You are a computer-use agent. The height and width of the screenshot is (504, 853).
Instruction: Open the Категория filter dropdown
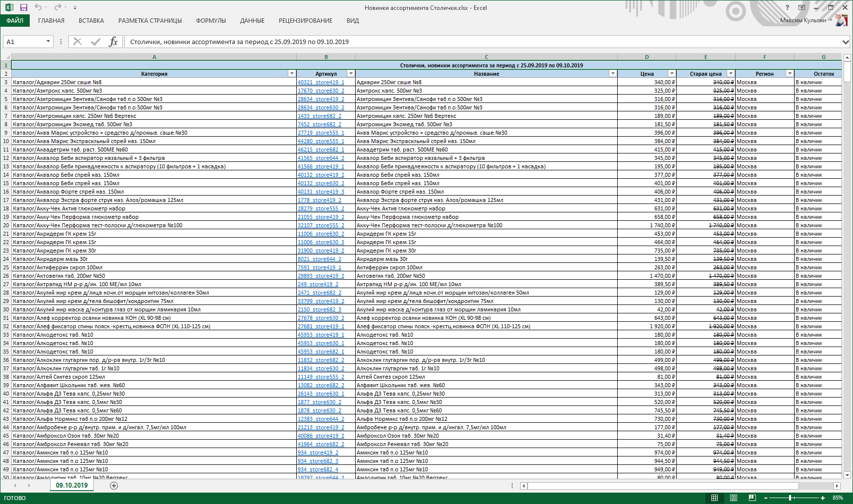pos(292,74)
